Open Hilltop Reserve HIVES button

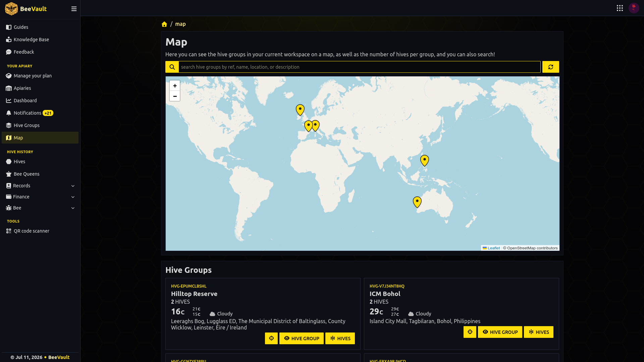[x=340, y=338]
